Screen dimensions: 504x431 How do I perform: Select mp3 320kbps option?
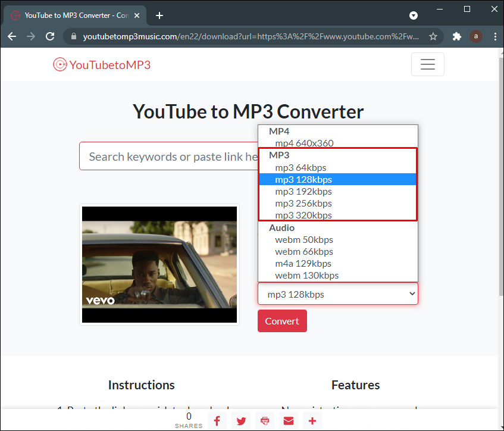(x=337, y=215)
